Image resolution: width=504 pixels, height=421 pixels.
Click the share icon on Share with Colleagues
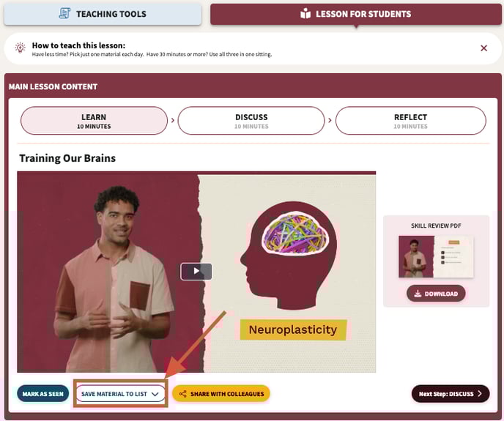click(x=182, y=394)
